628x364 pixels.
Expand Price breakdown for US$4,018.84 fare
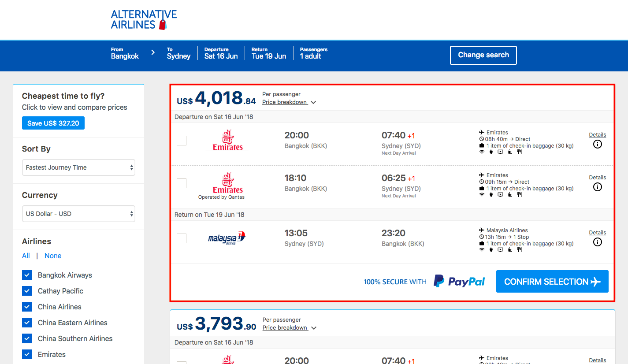[289, 102]
